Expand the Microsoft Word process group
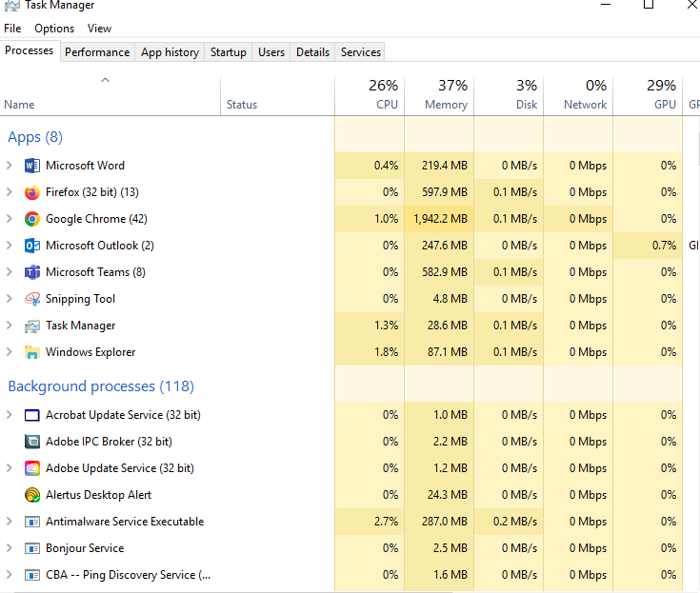 [9, 165]
